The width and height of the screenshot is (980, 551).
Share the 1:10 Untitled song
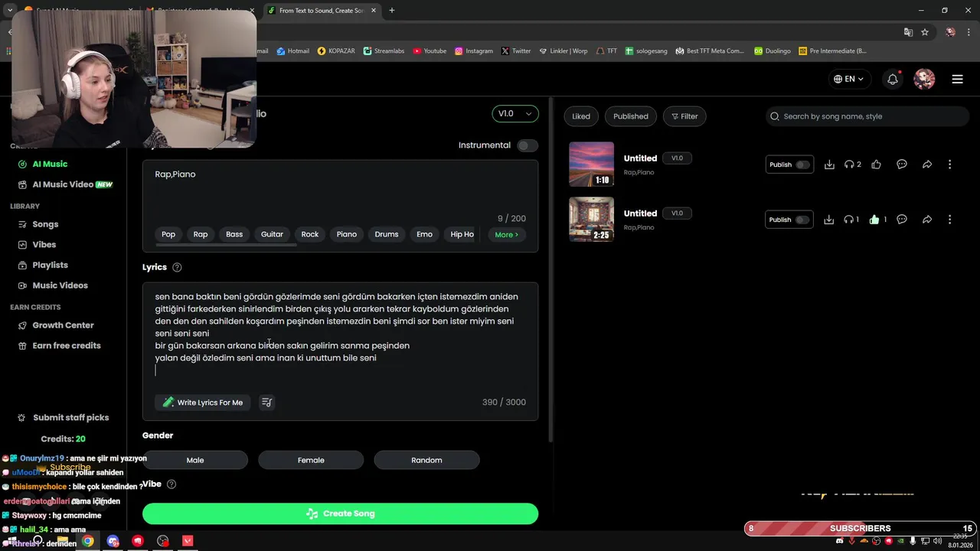(x=927, y=165)
